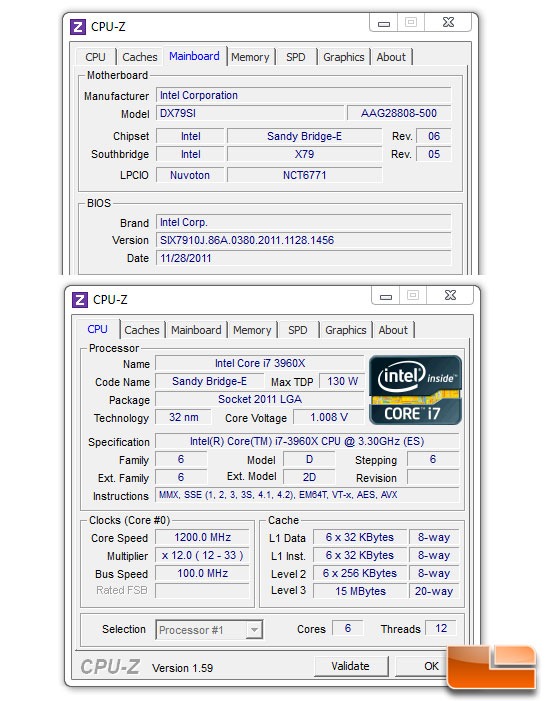This screenshot has width=550, height=701.
Task: Click the Technology value 32 nm
Action: (x=183, y=417)
